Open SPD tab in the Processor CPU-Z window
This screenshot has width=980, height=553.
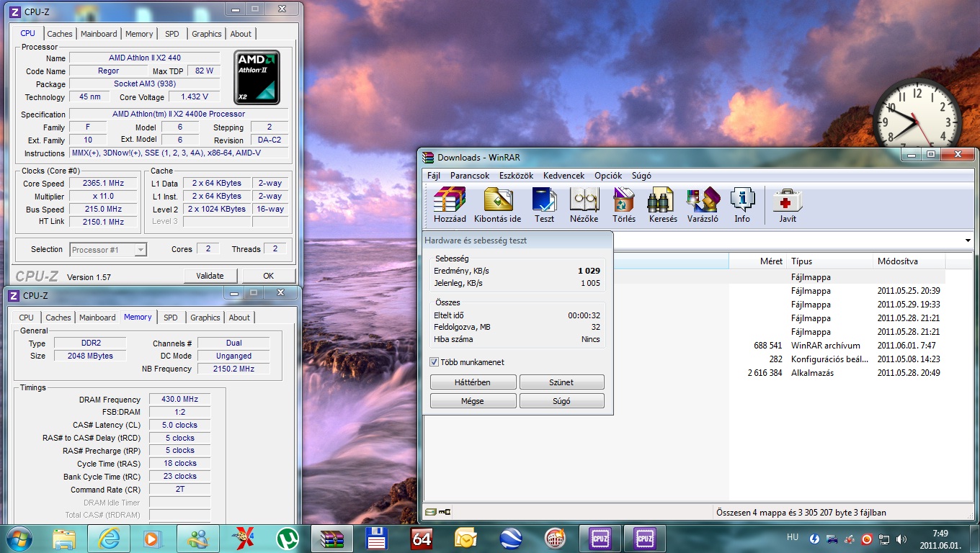pyautogui.click(x=171, y=34)
